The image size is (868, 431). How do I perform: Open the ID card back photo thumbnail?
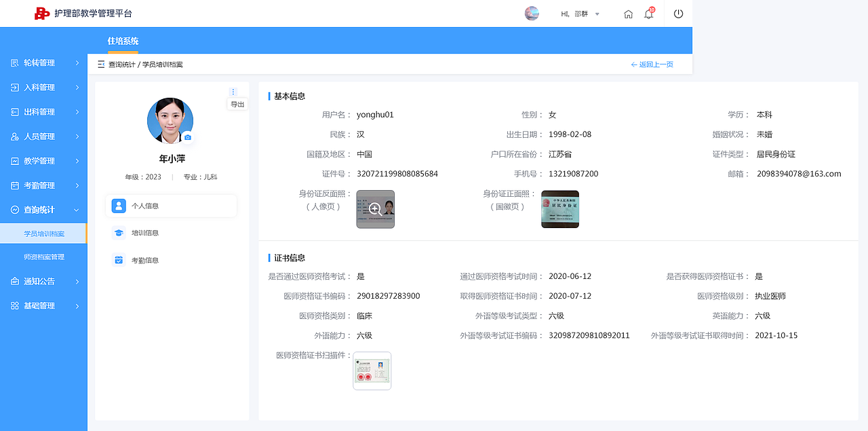(375, 209)
